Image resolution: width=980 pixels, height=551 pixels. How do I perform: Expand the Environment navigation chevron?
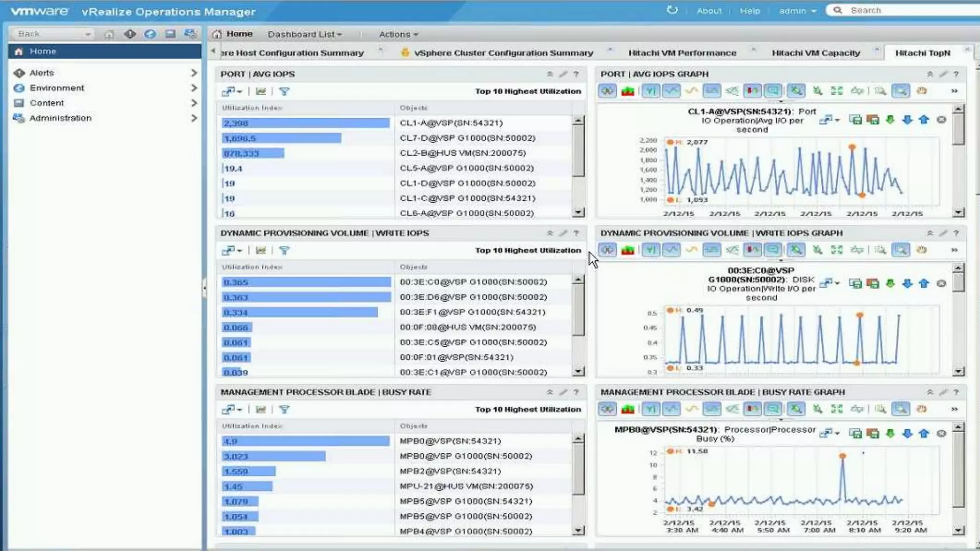tap(194, 88)
